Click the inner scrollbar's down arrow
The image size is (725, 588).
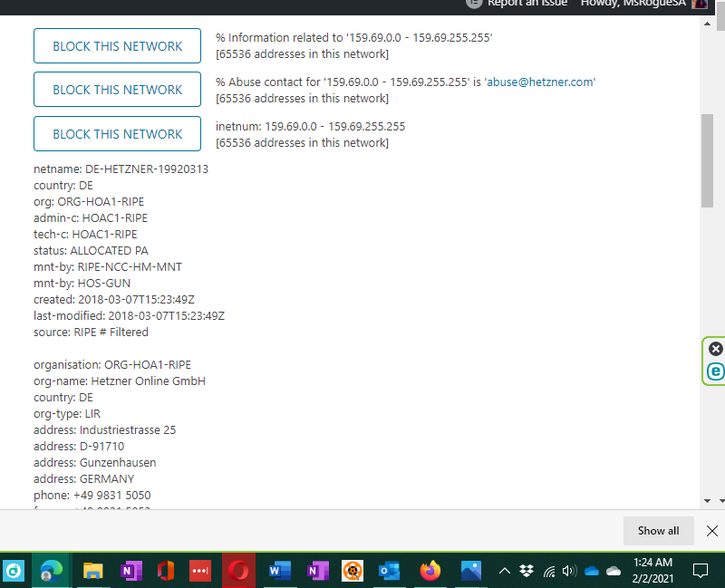pyautogui.click(x=707, y=500)
